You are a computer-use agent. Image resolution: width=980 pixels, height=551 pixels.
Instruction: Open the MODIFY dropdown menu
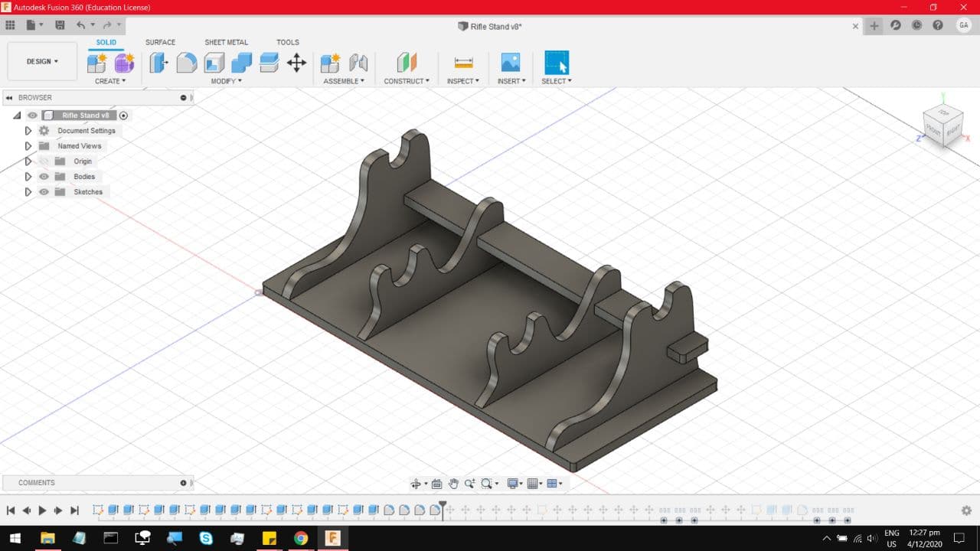pos(227,81)
